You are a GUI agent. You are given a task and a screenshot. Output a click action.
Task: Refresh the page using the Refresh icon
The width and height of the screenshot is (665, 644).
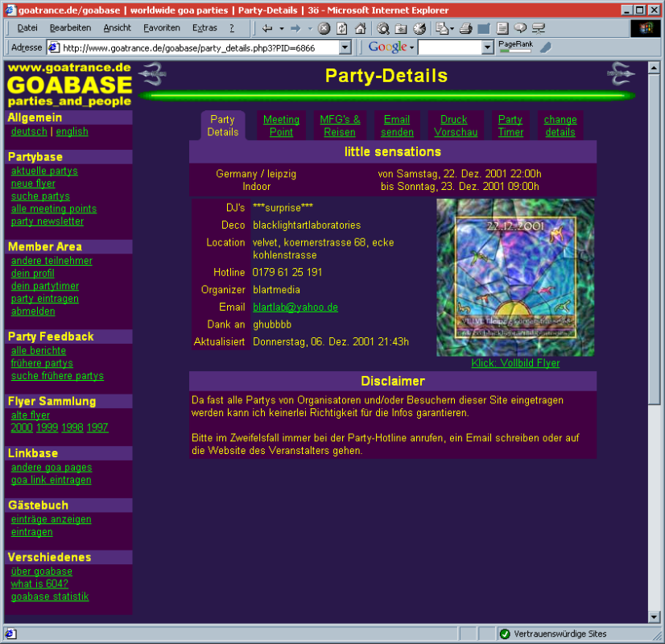(x=341, y=28)
